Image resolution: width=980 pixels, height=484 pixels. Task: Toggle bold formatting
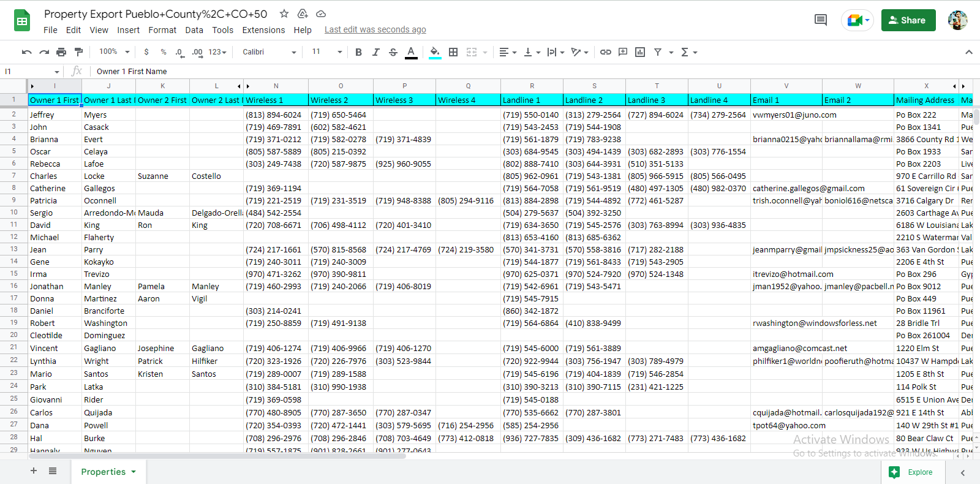tap(358, 52)
